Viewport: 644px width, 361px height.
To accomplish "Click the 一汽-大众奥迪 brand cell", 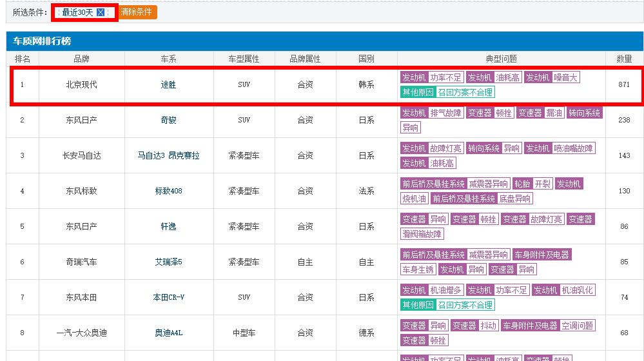I will click(81, 333).
